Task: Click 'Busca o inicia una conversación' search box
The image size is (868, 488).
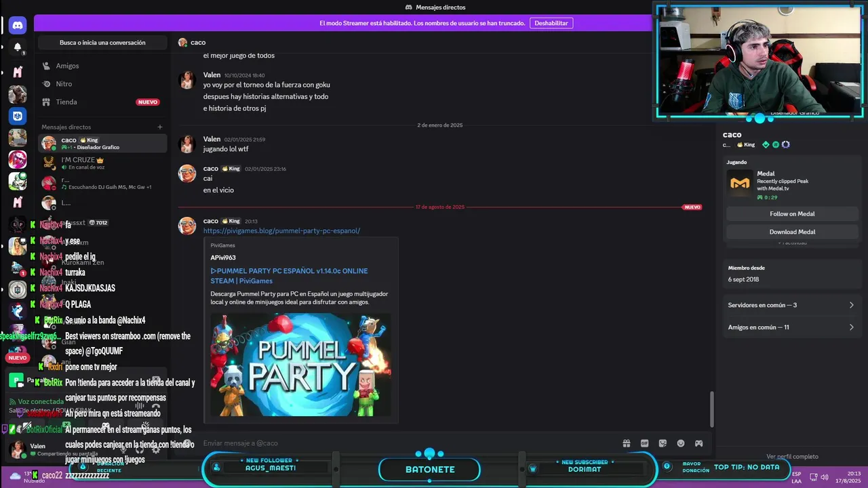Action: click(x=102, y=43)
